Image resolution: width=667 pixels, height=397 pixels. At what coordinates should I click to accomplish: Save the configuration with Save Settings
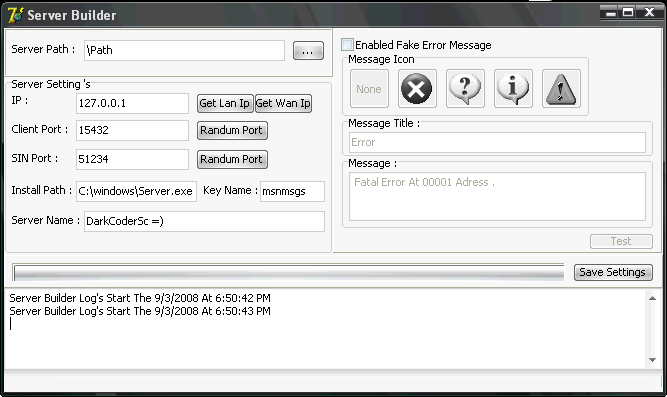tap(613, 272)
